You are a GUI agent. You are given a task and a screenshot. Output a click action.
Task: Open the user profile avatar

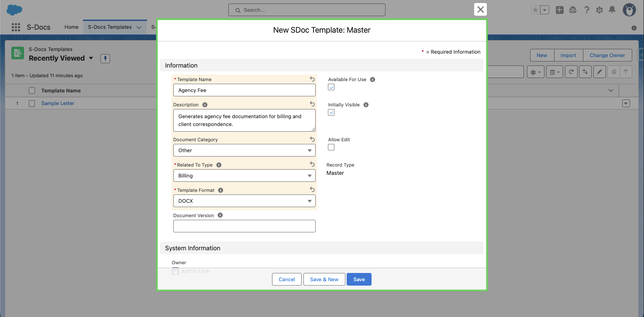click(x=629, y=10)
